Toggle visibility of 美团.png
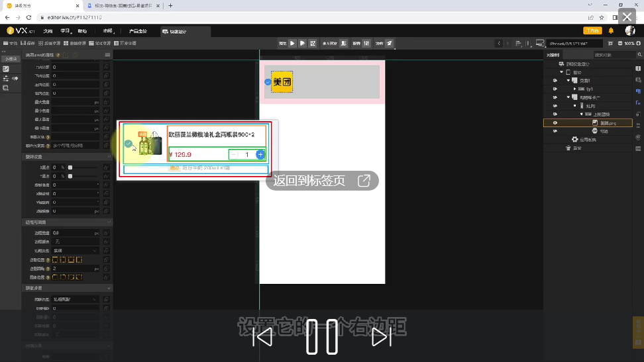 tap(555, 122)
